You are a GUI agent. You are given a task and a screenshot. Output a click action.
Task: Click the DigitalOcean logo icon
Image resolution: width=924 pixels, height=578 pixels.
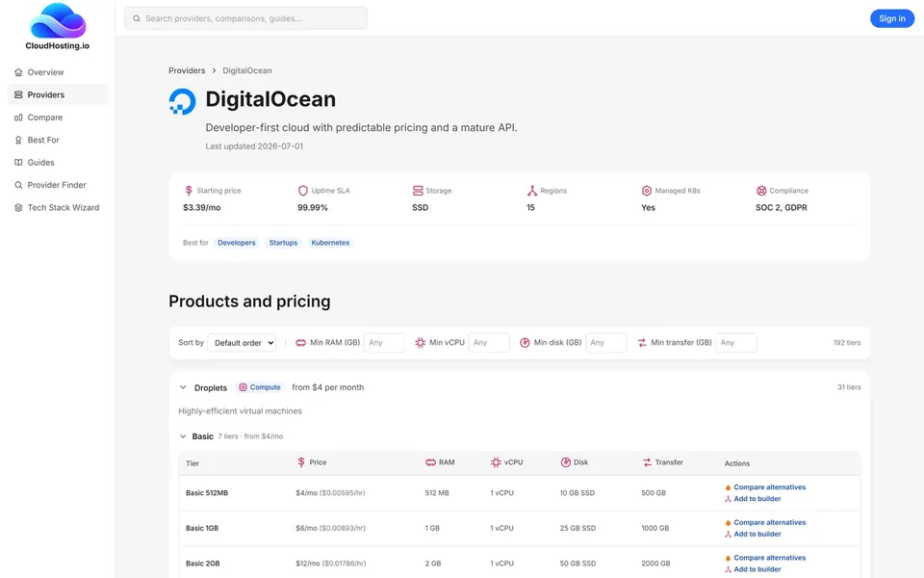point(183,101)
